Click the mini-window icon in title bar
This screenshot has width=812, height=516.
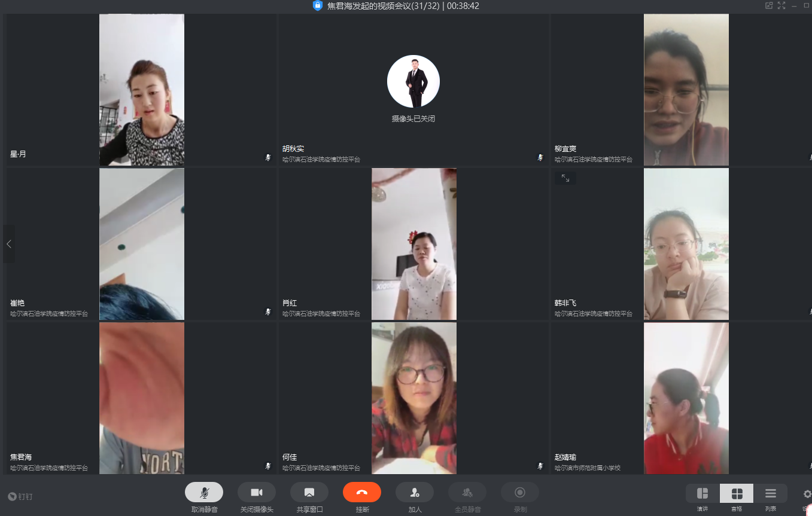coord(769,6)
